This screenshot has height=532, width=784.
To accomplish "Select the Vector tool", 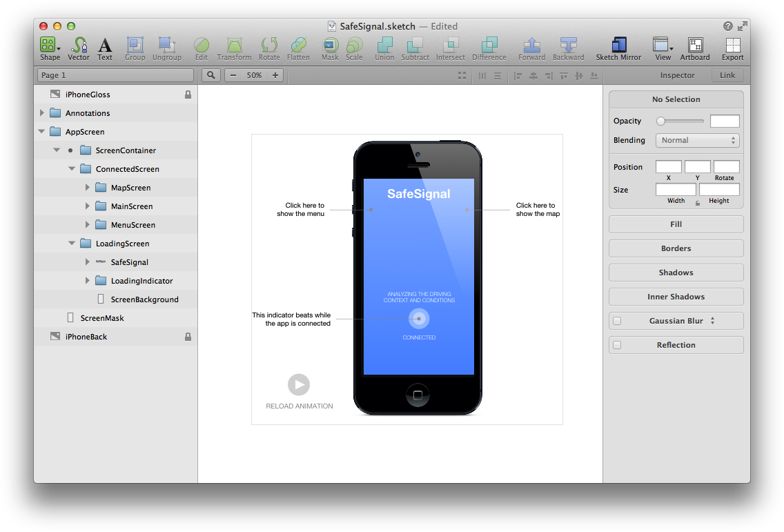I will [x=78, y=46].
